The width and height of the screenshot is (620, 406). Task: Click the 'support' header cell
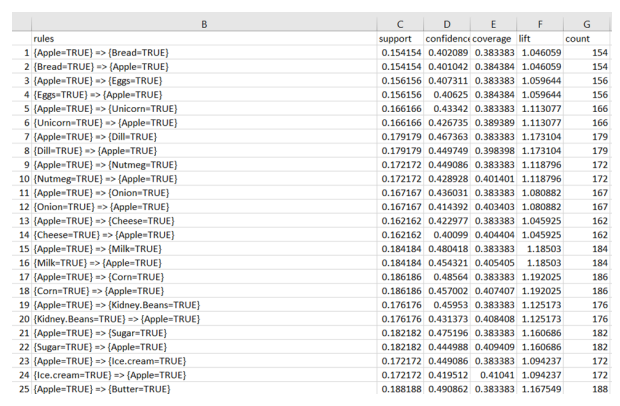pyautogui.click(x=400, y=39)
